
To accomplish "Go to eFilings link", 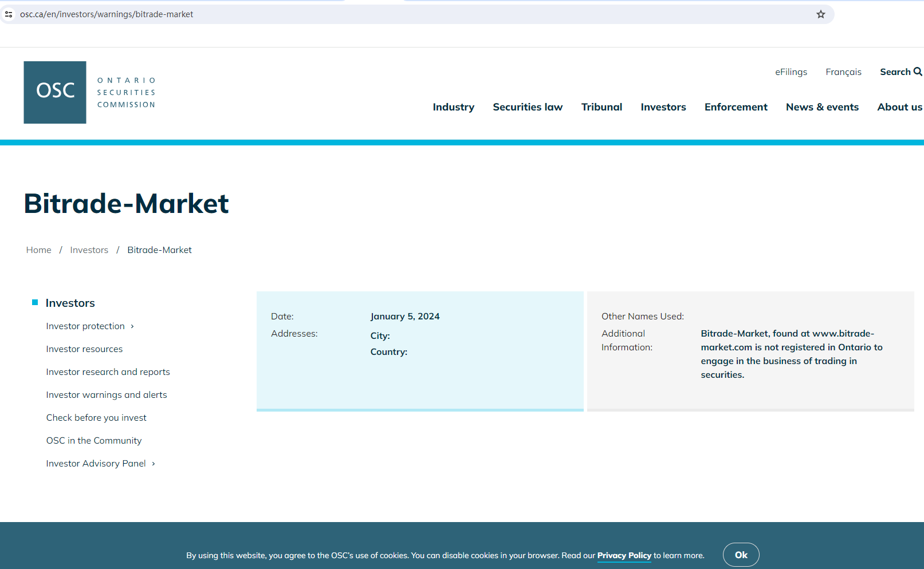I will (791, 72).
